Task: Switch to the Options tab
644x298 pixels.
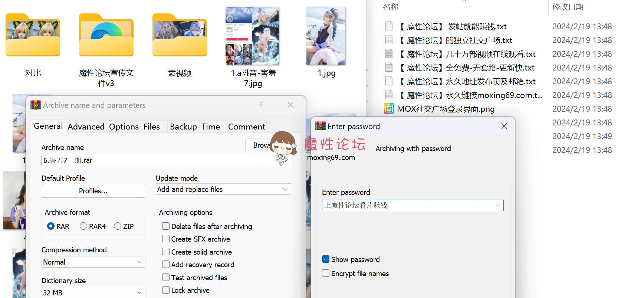Action: (x=124, y=127)
